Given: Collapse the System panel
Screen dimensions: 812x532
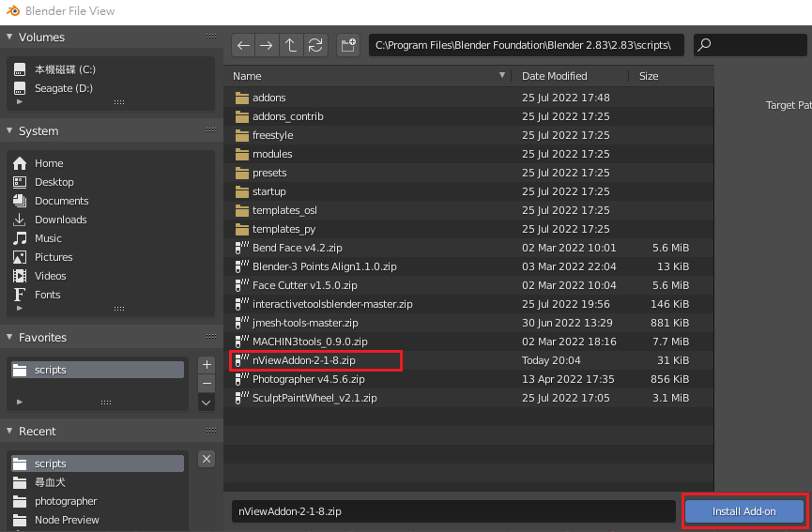Looking at the screenshot, I should (9, 130).
